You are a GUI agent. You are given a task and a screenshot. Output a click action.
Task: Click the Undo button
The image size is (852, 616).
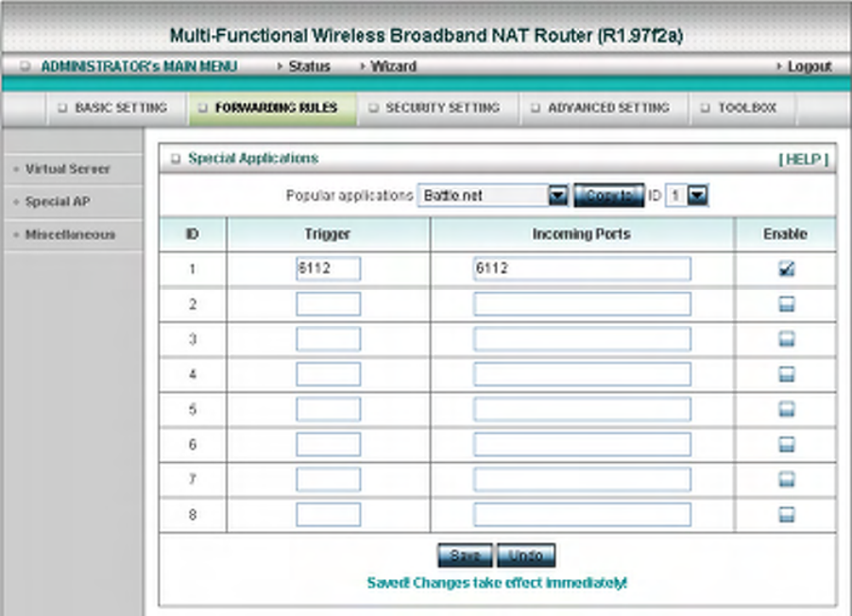[x=526, y=556]
